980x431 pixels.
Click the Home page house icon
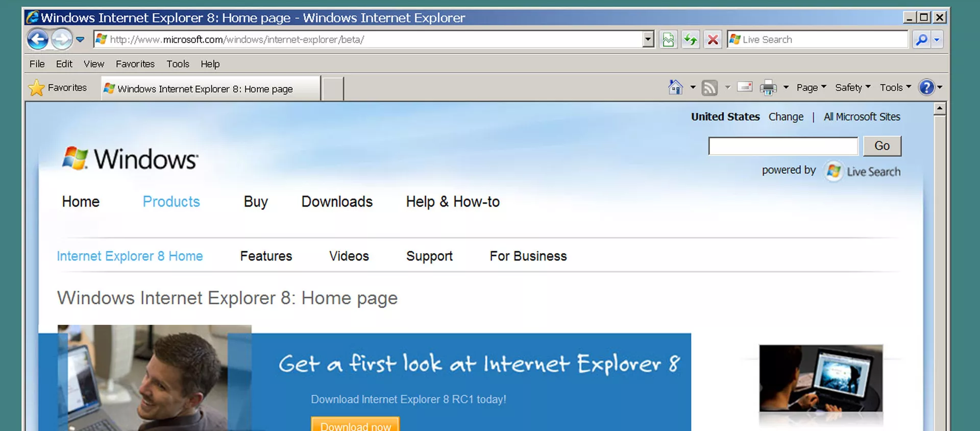click(675, 87)
